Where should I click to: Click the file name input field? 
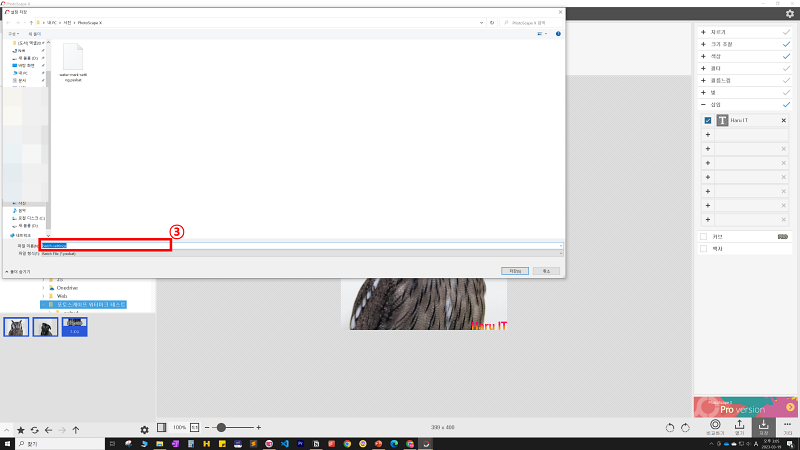[301, 245]
